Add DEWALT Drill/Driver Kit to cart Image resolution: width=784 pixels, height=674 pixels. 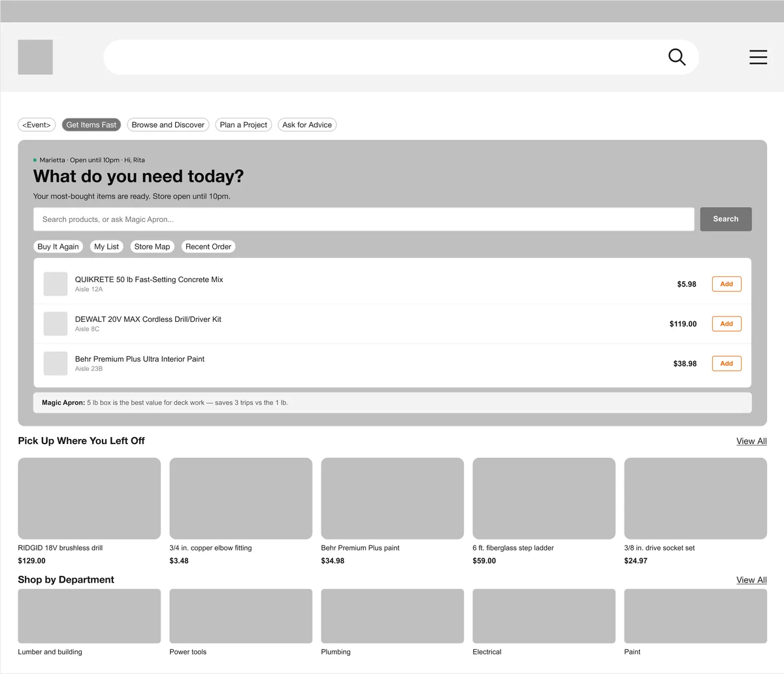point(727,324)
